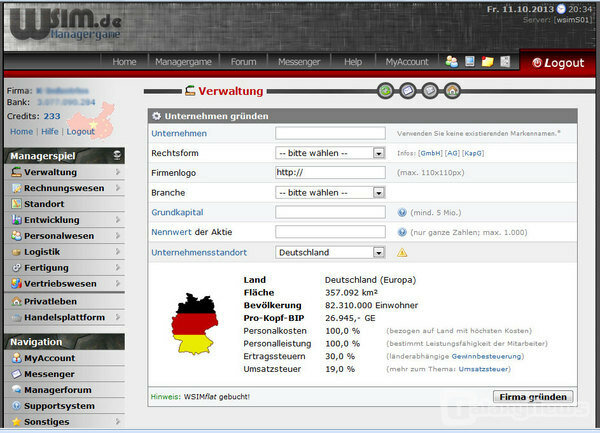Click the red Logout button
Screen dimensions: 600x433
[558, 63]
